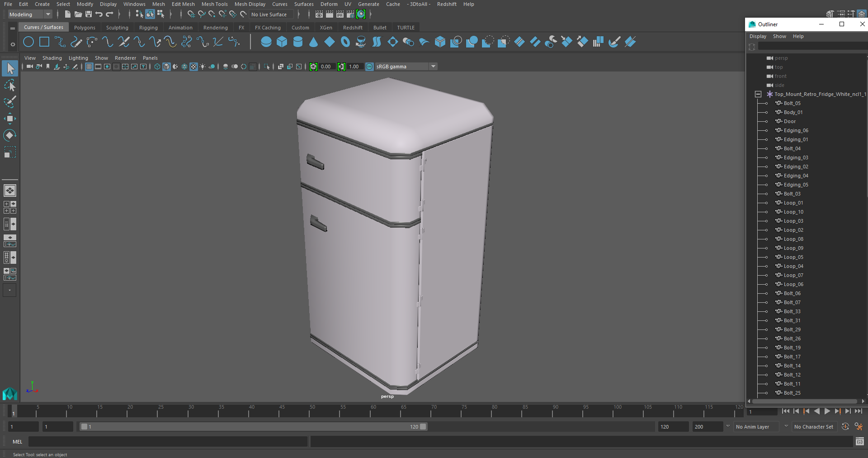Open the Mesh Tools menu
This screenshot has height=458, width=868.
pos(215,4)
